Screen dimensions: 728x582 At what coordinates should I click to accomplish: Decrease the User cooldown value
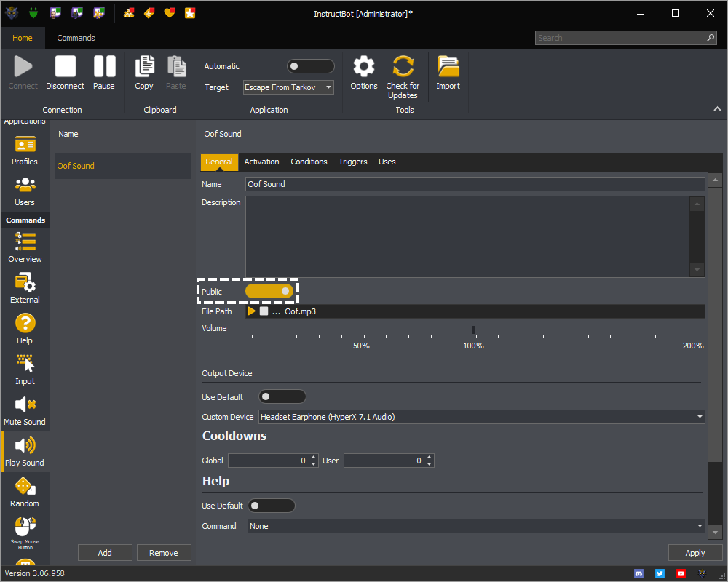tap(429, 463)
